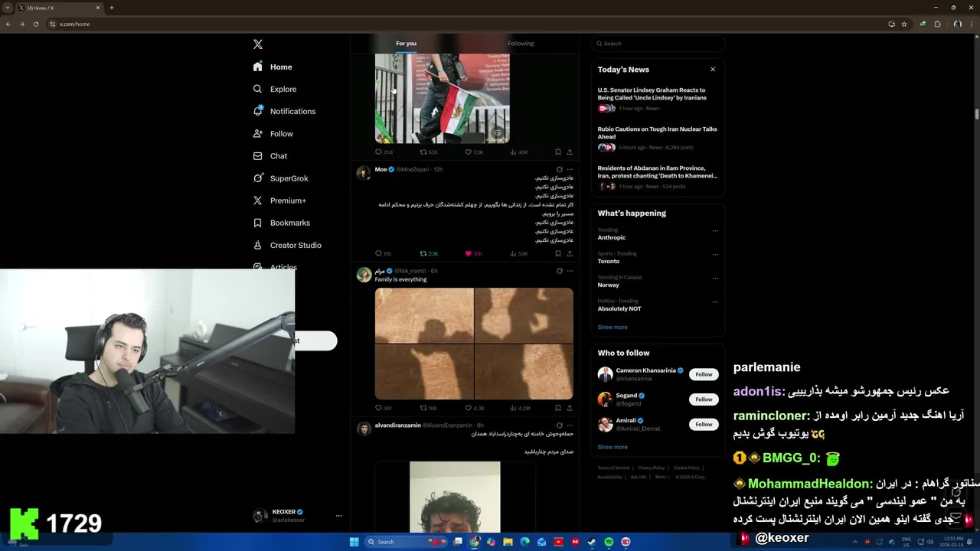View analytics of Family is everything post
The image size is (980, 551).
(x=520, y=408)
